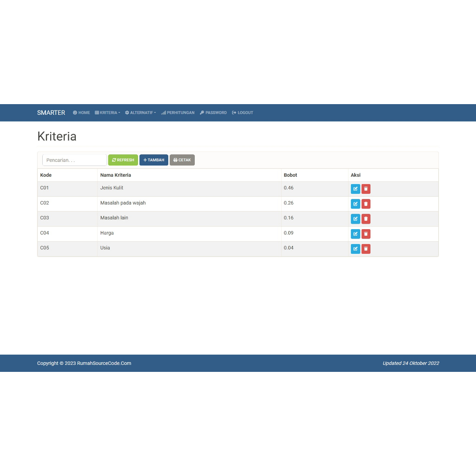
Task: Print the list with Cetak
Action: 182,160
